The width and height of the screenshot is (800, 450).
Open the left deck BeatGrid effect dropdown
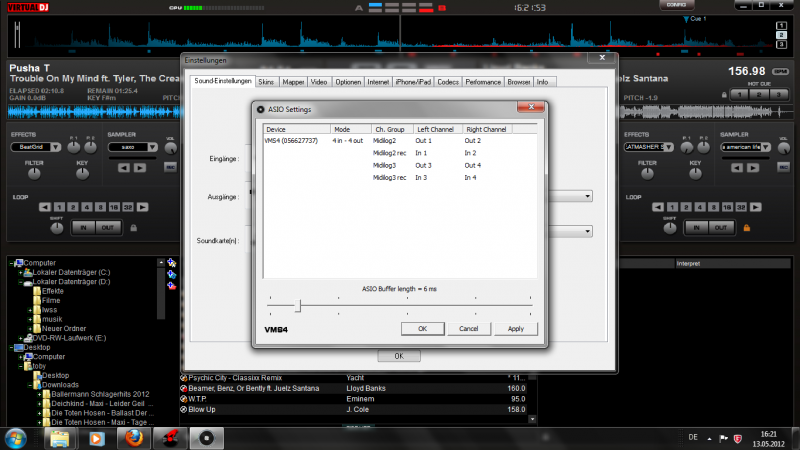point(56,147)
